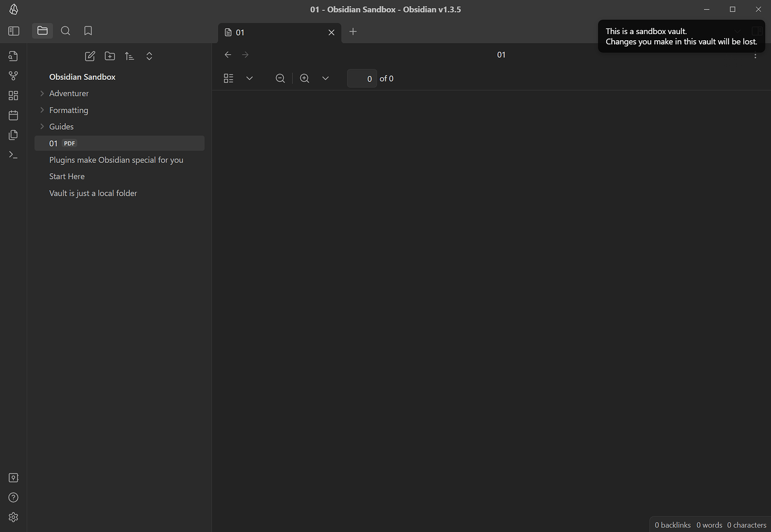Viewport: 771px width, 532px height.
Task: Switch to the Bookmarks panel
Action: pos(88,31)
